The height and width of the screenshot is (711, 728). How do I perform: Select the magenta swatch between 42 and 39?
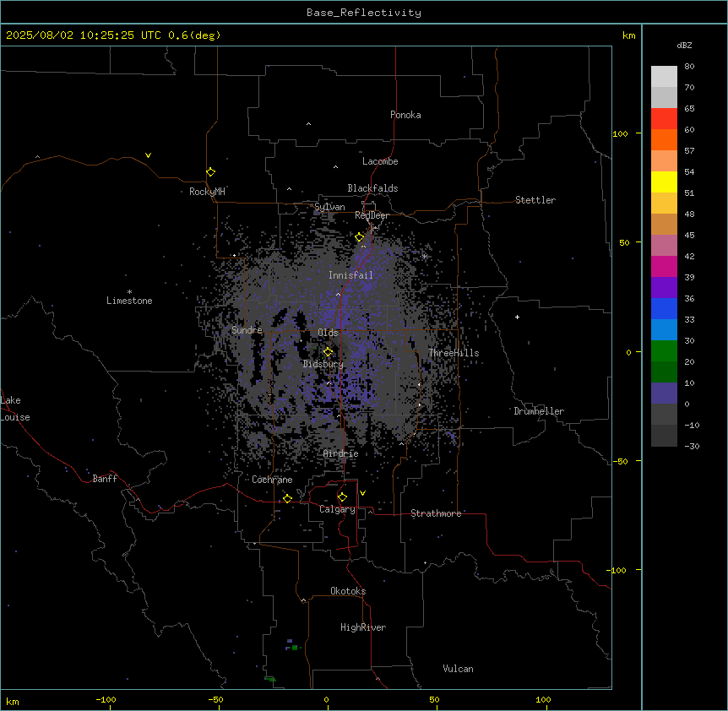(x=664, y=266)
